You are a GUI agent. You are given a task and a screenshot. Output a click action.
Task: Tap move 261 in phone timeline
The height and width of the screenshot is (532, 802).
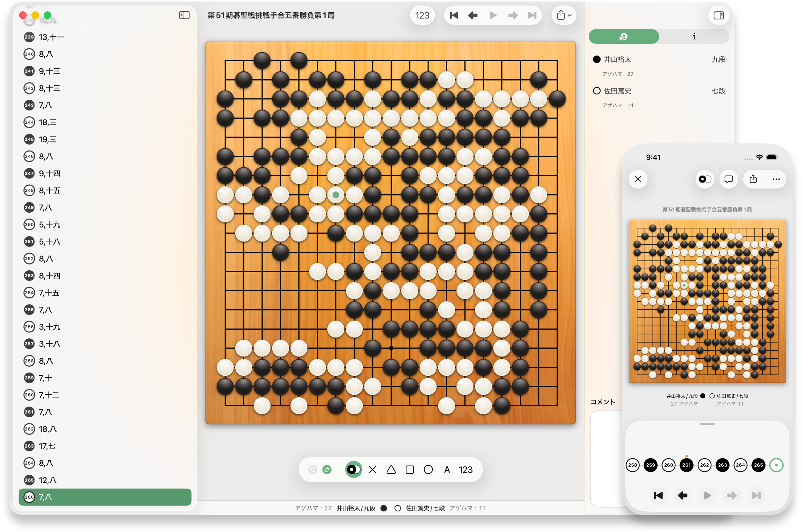coord(687,465)
